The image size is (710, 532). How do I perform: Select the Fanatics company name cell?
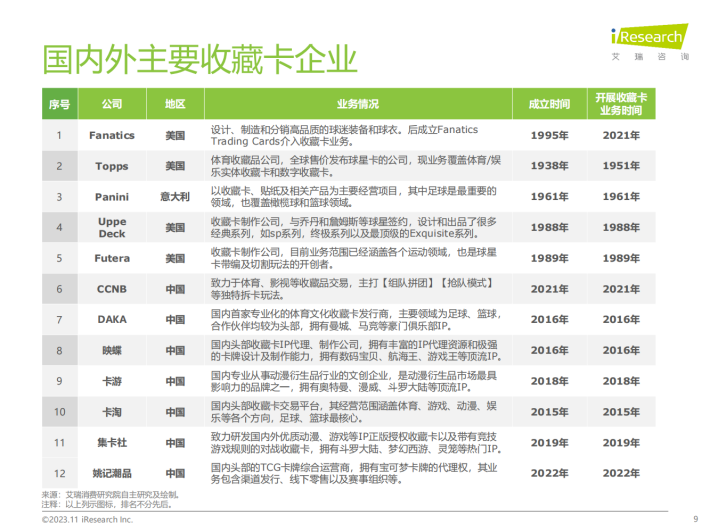(x=112, y=135)
